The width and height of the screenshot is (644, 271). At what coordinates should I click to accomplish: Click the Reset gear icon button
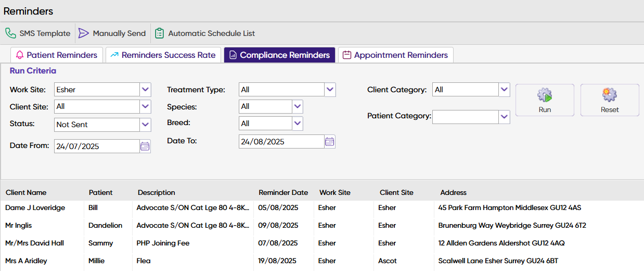(610, 100)
